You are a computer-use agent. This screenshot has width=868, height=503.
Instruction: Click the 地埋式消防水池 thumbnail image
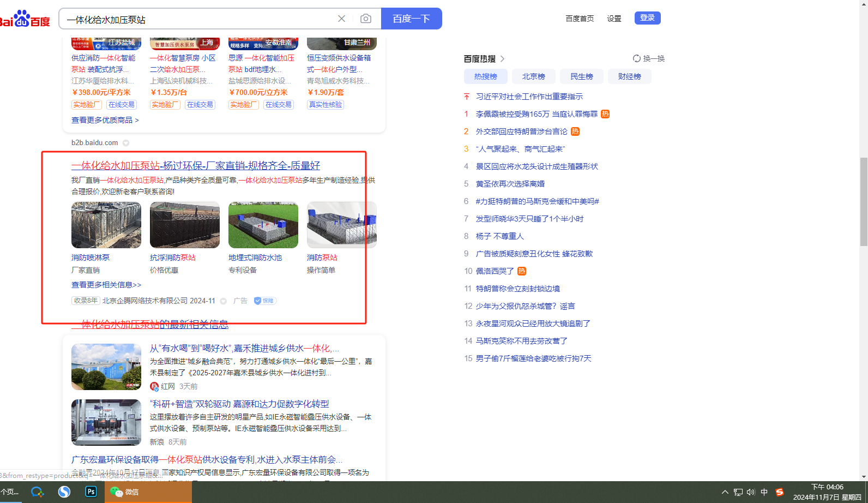263,225
